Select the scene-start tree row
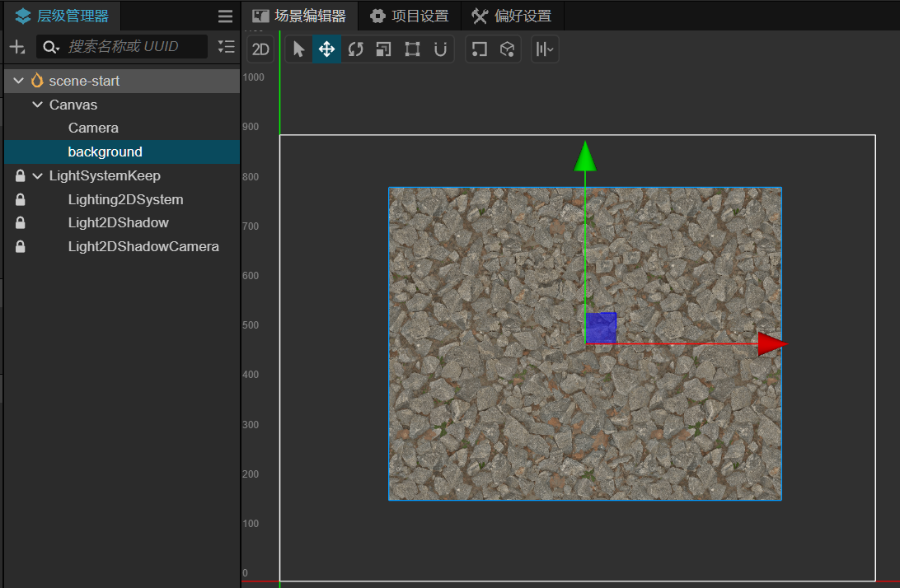The width and height of the screenshot is (900, 588). pos(122,81)
